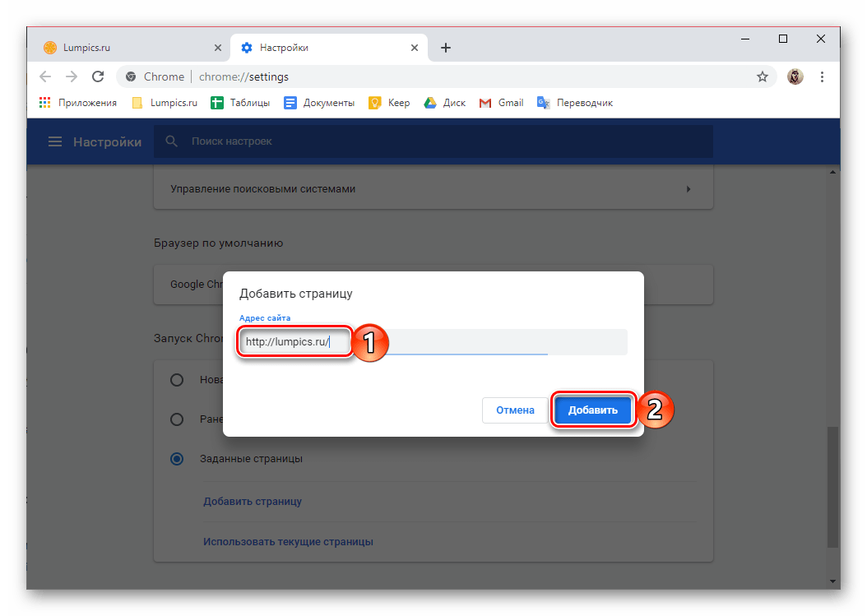The image size is (867, 616).
Task: Minimize the Chrome window
Action: tap(745, 39)
